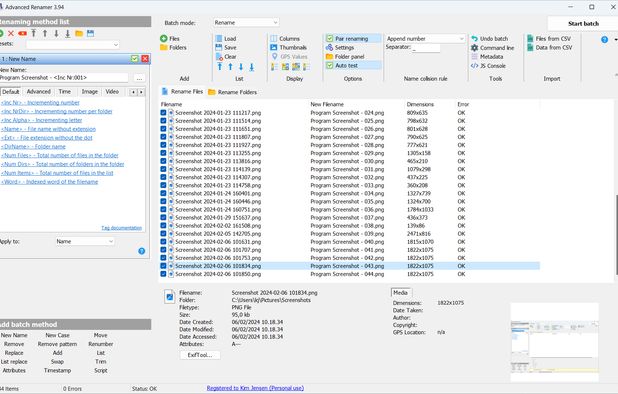Move method up in method list toolbar
Image resolution: width=618 pixels, height=394 pixels.
pyautogui.click(x=45, y=33)
